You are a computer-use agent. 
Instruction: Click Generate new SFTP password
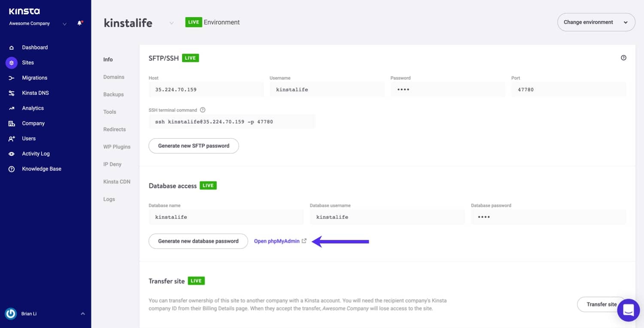(194, 146)
